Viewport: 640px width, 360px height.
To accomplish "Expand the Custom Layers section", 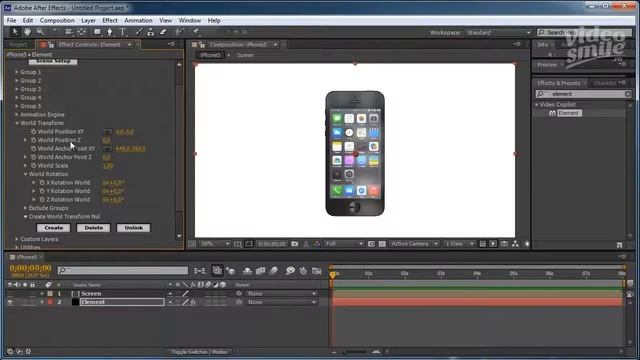I will click(x=17, y=239).
